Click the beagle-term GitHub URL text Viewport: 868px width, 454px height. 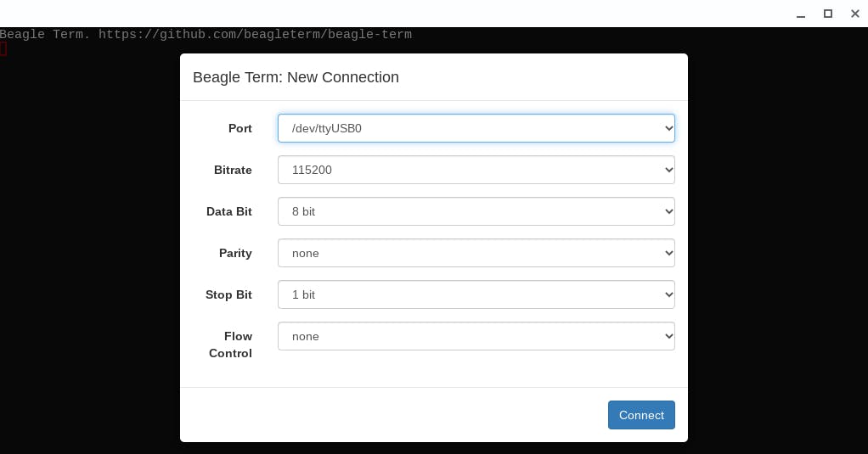point(255,35)
